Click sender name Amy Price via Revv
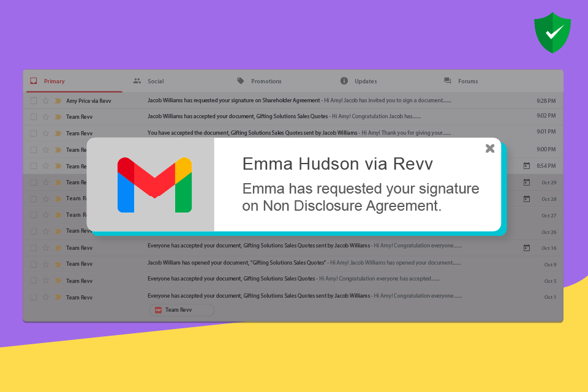 point(89,101)
